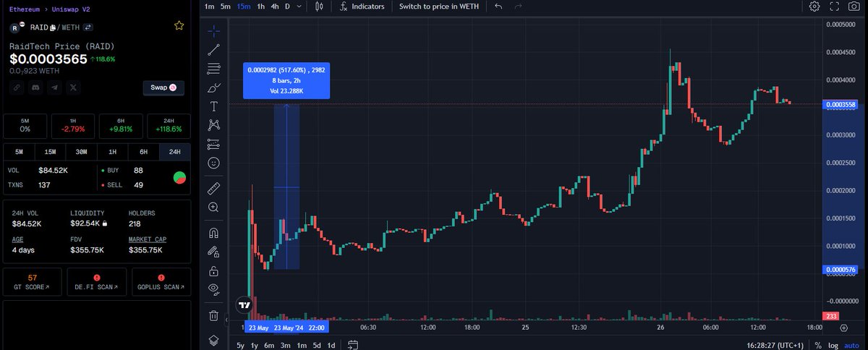Select the crosshair cursor tool
Image resolution: width=868 pixels, height=350 pixels.
click(x=213, y=31)
